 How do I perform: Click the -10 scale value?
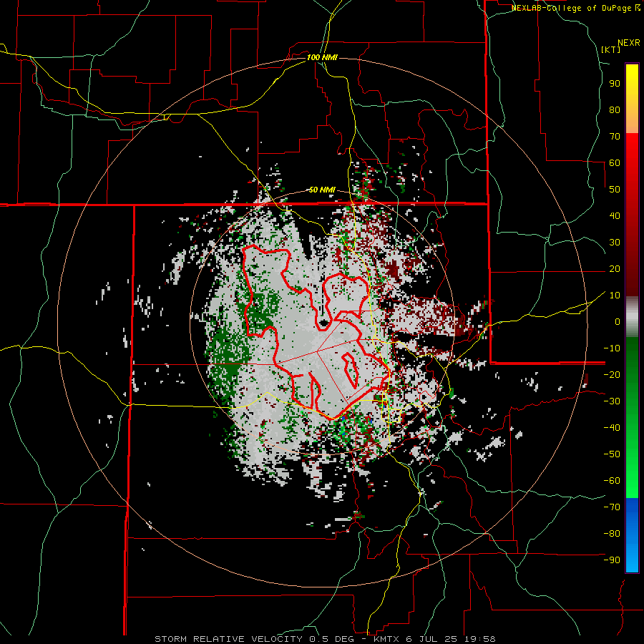pyautogui.click(x=612, y=348)
